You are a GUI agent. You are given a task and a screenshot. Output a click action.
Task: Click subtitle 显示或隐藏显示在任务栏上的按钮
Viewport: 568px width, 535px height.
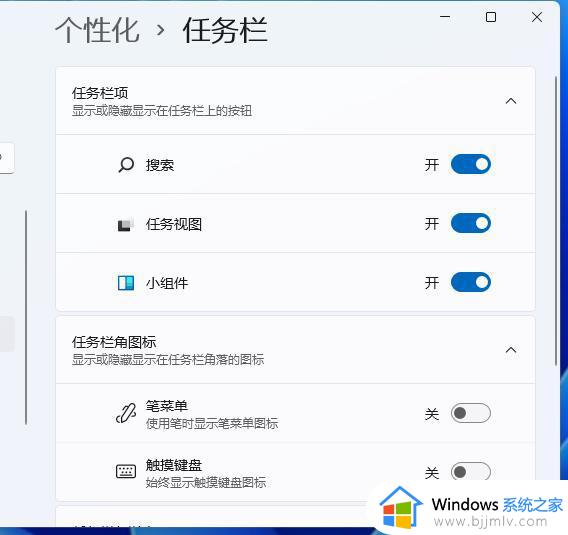coord(162,110)
